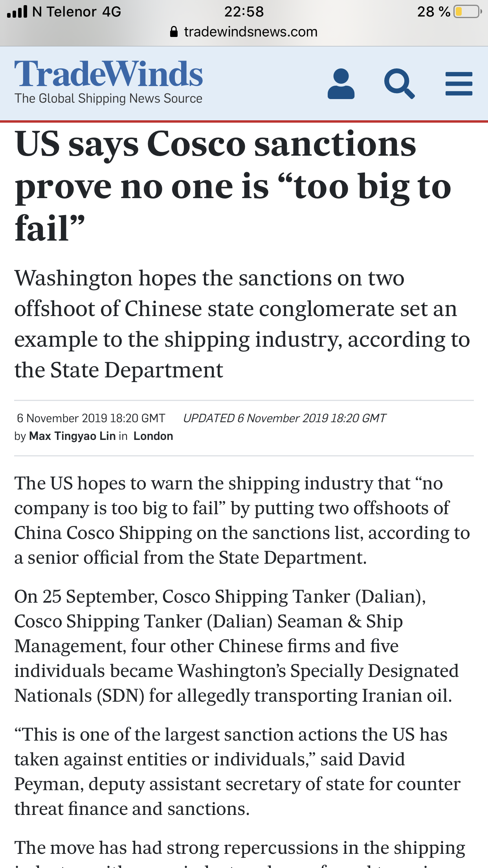
Task: Open author Max Tingyao Lin link
Action: (72, 436)
